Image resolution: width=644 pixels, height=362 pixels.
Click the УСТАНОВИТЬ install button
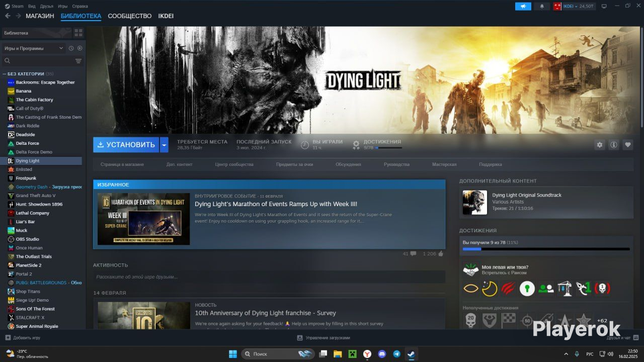(x=126, y=145)
